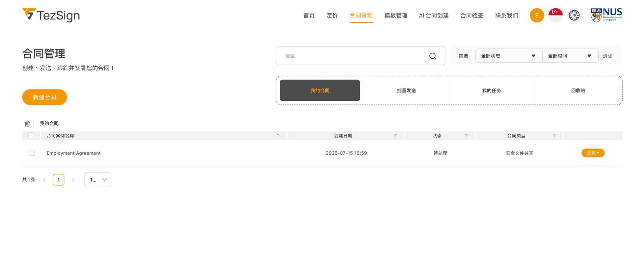Click the TezSign logo

coord(51,15)
